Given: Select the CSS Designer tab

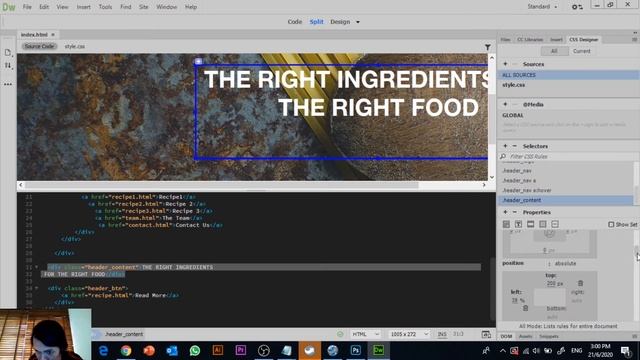Looking at the screenshot, I should coord(584,40).
